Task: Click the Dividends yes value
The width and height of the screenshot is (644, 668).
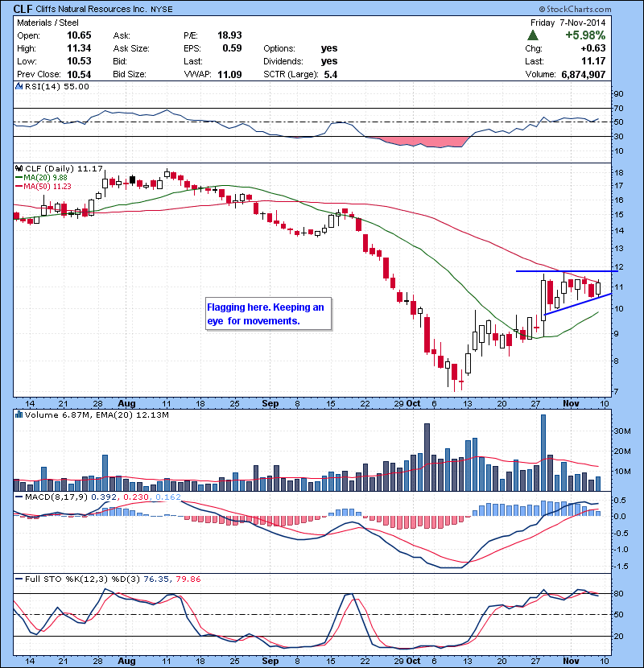Action: click(x=329, y=61)
